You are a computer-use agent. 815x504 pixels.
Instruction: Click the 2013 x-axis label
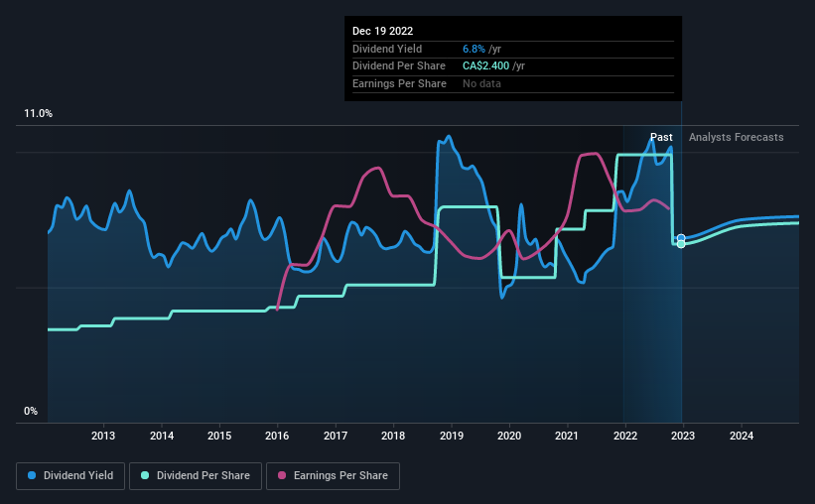[x=103, y=436]
